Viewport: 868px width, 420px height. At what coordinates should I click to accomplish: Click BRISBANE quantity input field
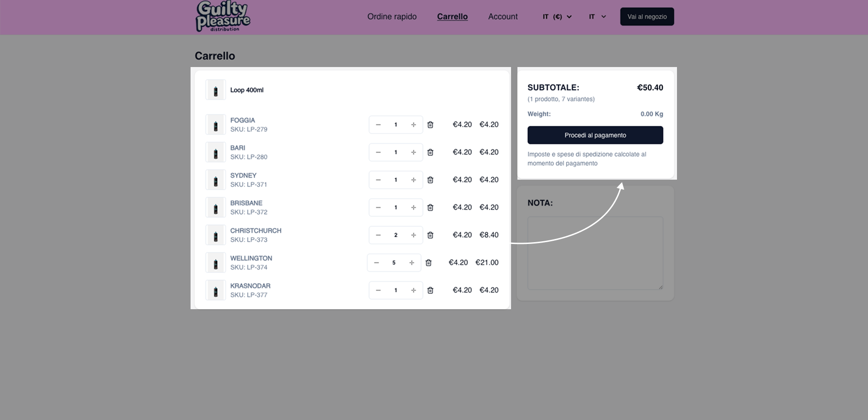pos(396,207)
